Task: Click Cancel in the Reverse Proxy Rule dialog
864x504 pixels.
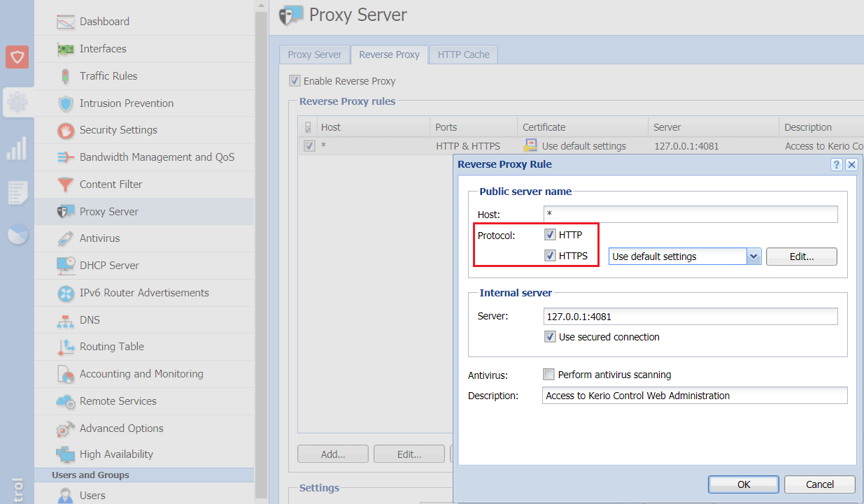Action: point(820,484)
